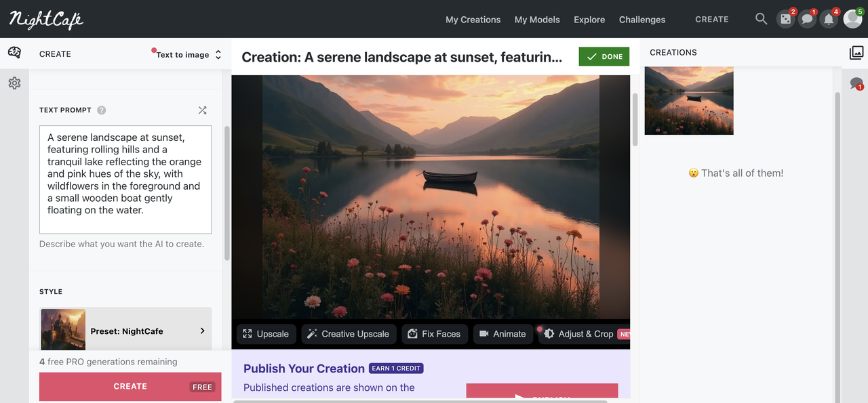Open the search magnifier icon
Viewport: 868px width, 403px height.
pos(761,19)
